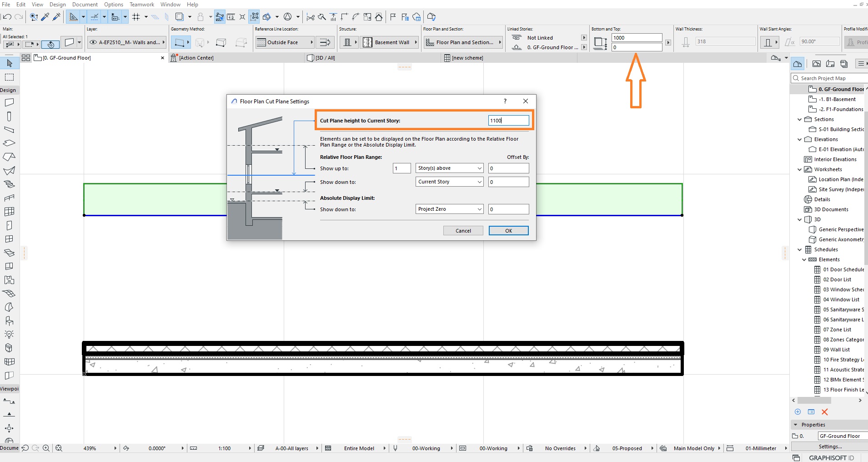Click the Pick Up Parameters eyedropper
This screenshot has height=462, width=868.
click(45, 17)
